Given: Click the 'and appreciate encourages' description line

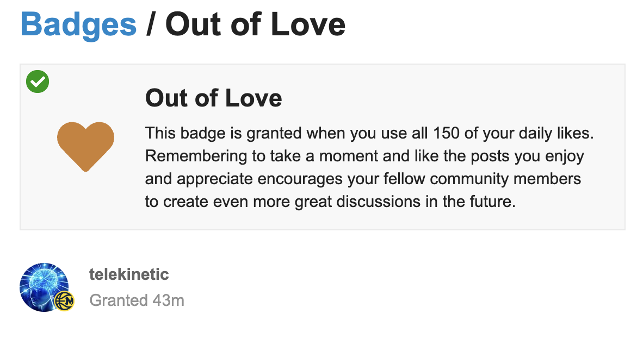Looking at the screenshot, I should [363, 179].
